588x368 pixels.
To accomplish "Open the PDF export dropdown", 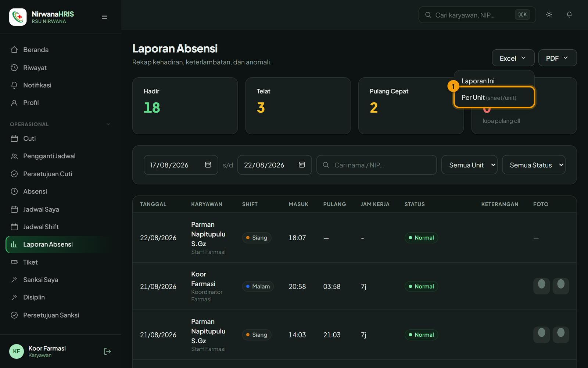I will pos(557,58).
